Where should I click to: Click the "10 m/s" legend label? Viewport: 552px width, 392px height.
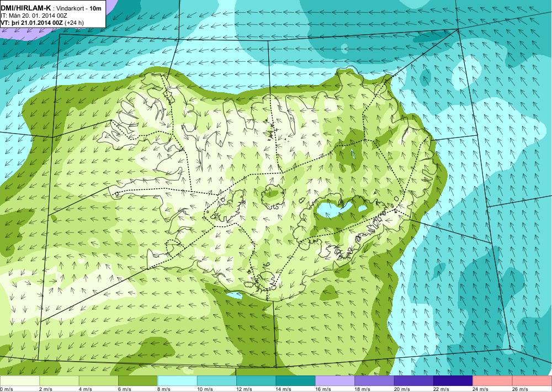pyautogui.click(x=205, y=389)
